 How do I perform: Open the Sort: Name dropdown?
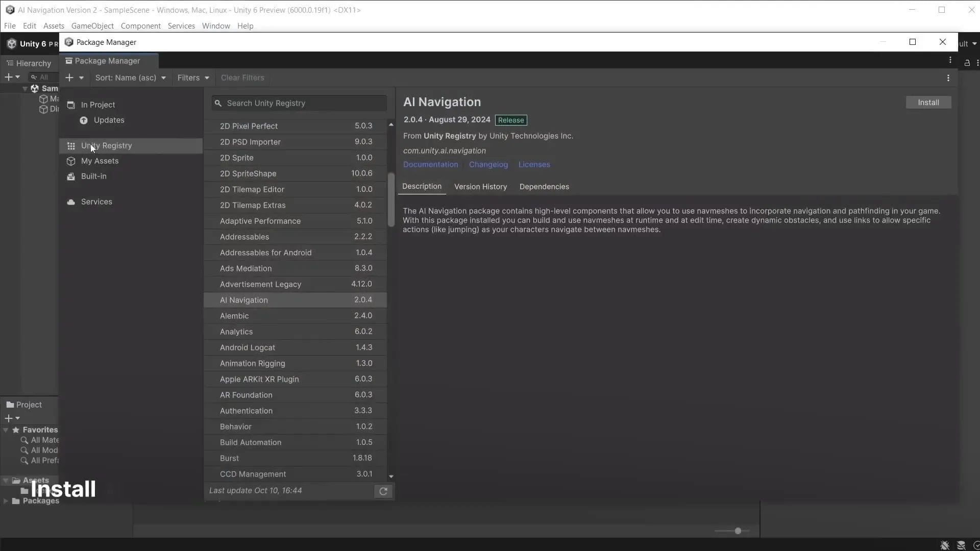(131, 78)
